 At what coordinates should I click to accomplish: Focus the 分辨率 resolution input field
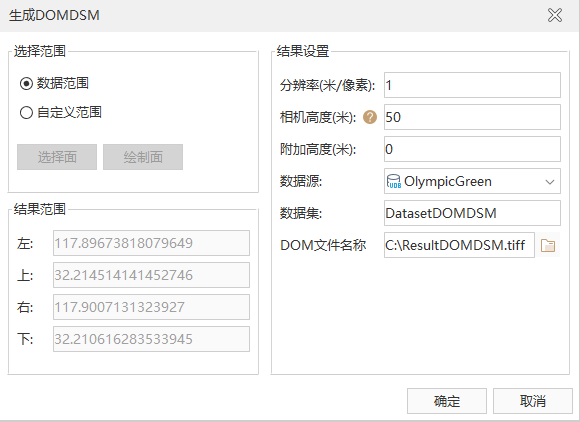(x=472, y=85)
